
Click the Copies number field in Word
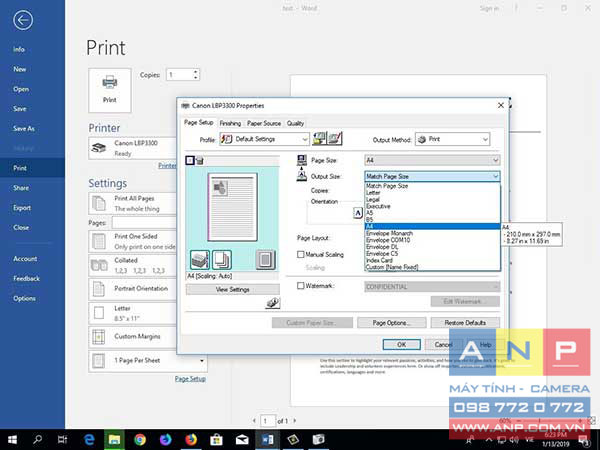[179, 75]
